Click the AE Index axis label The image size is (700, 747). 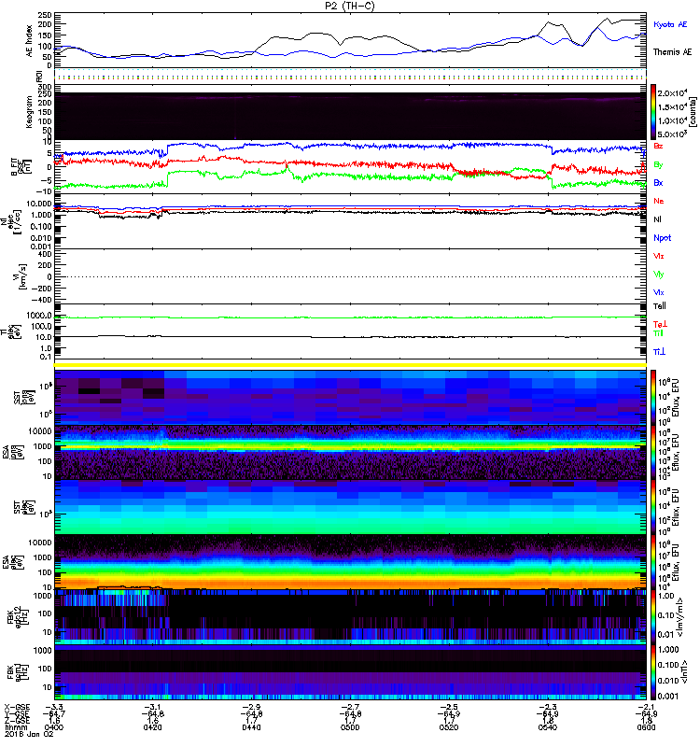30,41
